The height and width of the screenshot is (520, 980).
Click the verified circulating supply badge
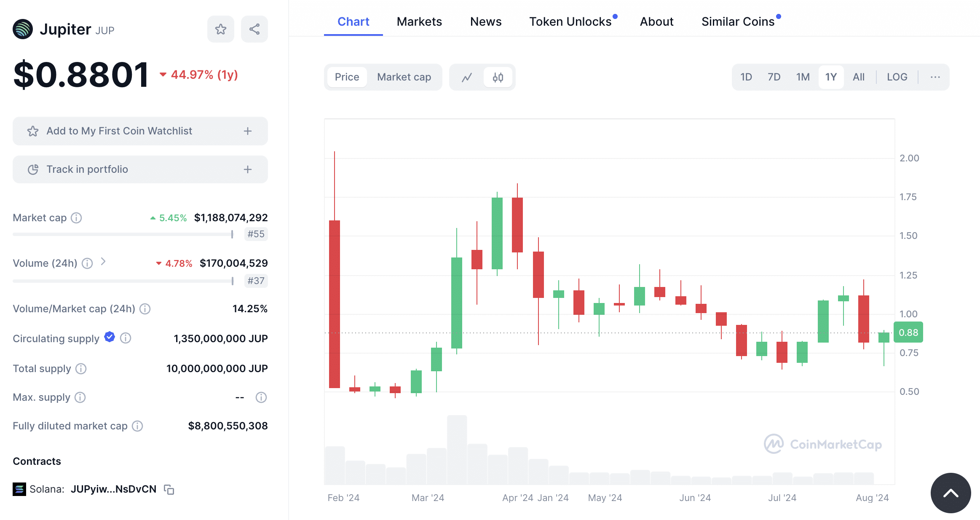coord(110,337)
